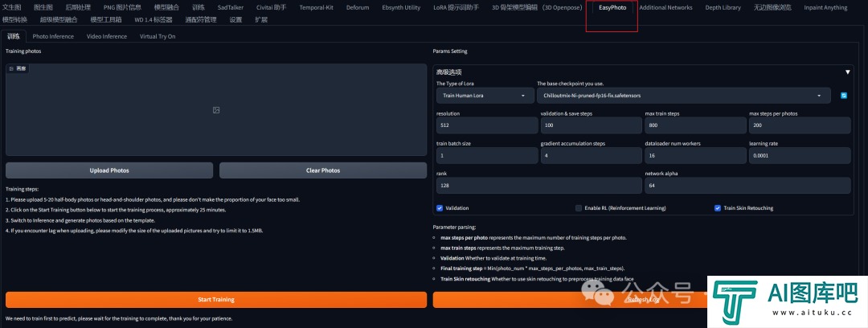Click the rank field showing 128

pos(539,185)
